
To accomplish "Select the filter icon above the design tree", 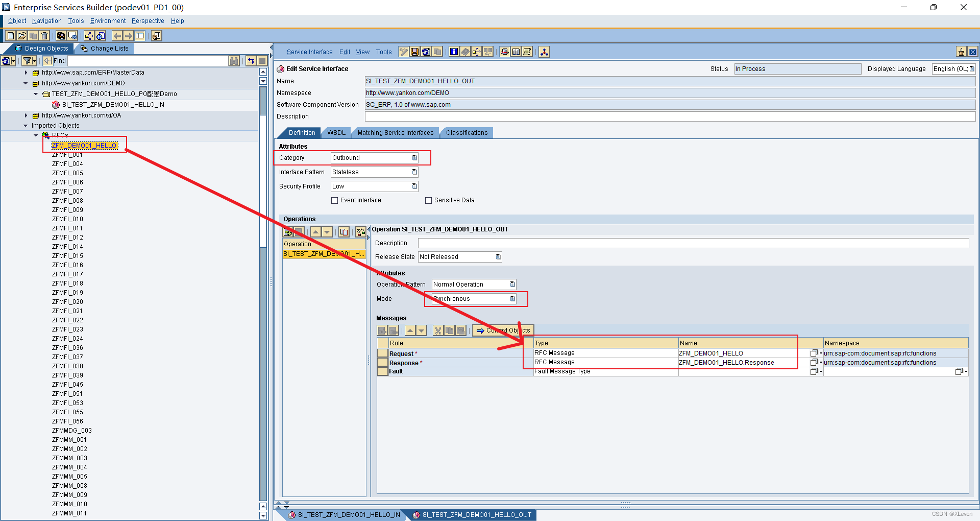I will pyautogui.click(x=27, y=60).
